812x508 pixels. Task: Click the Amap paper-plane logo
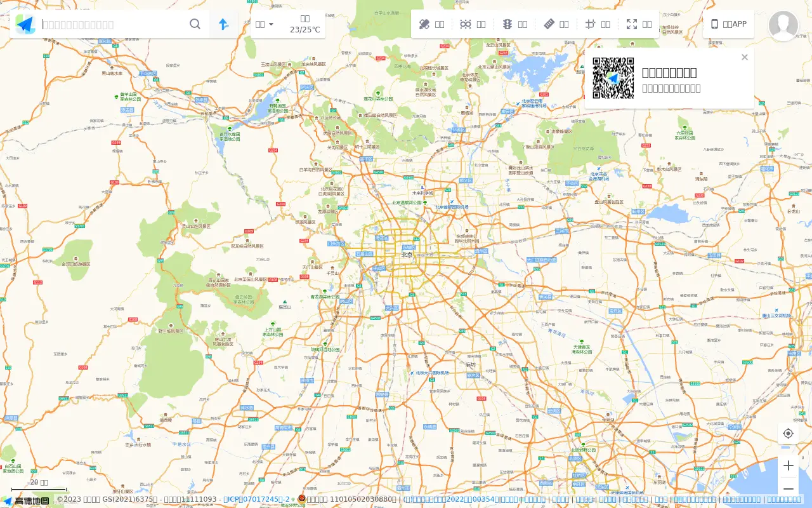pos(25,24)
